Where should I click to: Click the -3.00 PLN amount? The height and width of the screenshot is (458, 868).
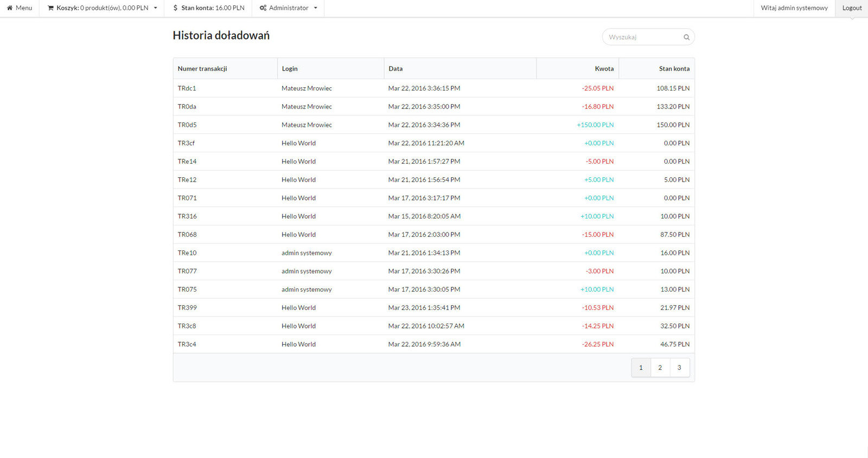coord(599,272)
